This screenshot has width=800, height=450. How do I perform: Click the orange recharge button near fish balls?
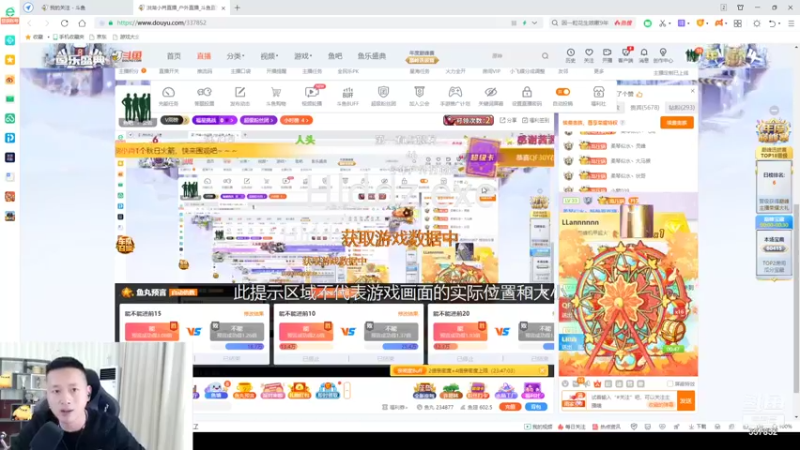point(509,407)
